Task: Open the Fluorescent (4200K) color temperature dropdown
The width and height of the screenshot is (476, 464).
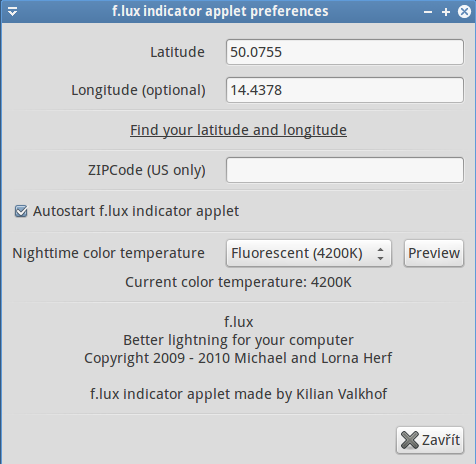Action: 309,253
